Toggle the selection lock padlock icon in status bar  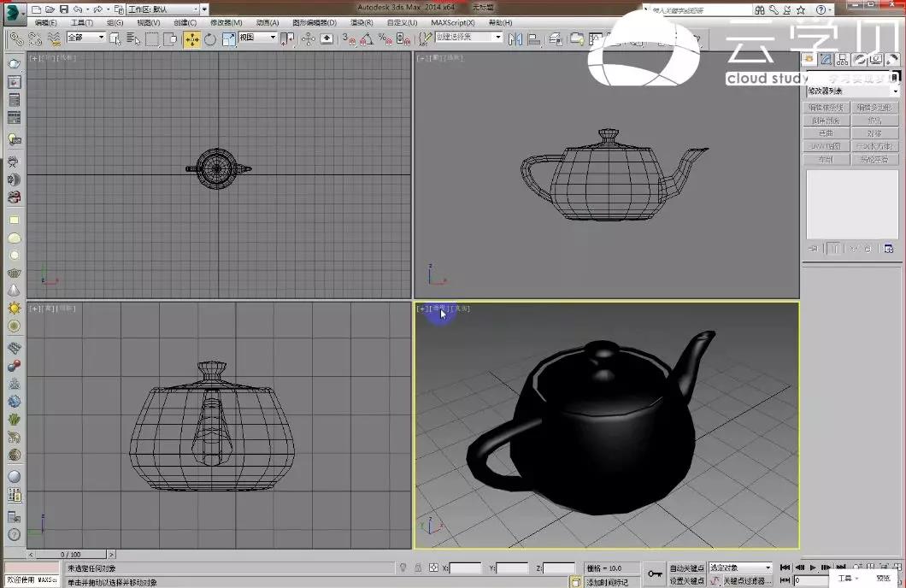418,568
